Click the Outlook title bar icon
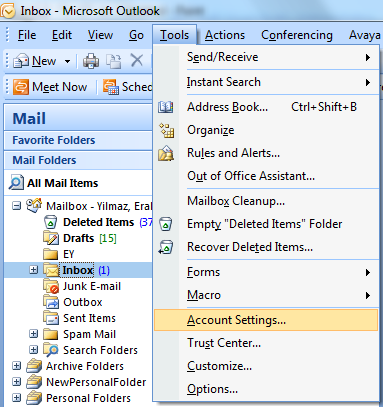The width and height of the screenshot is (383, 407). 8,11
